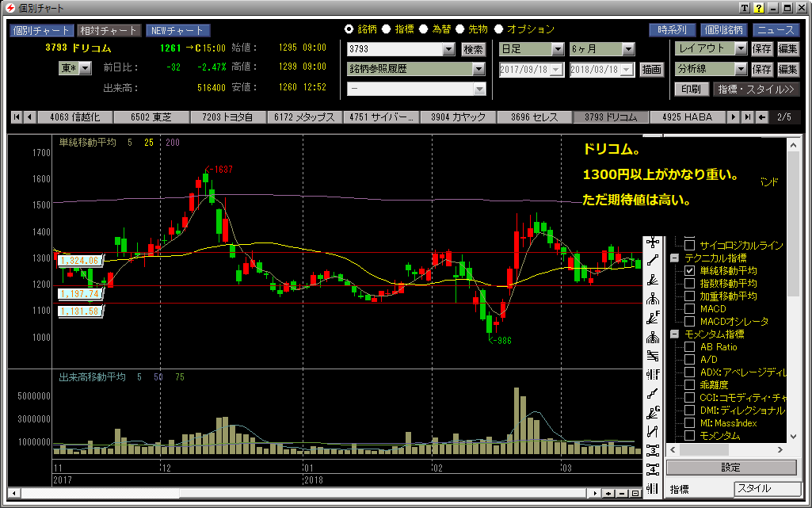Select the 先物 radio button
The width and height of the screenshot is (812, 508).
[459, 29]
